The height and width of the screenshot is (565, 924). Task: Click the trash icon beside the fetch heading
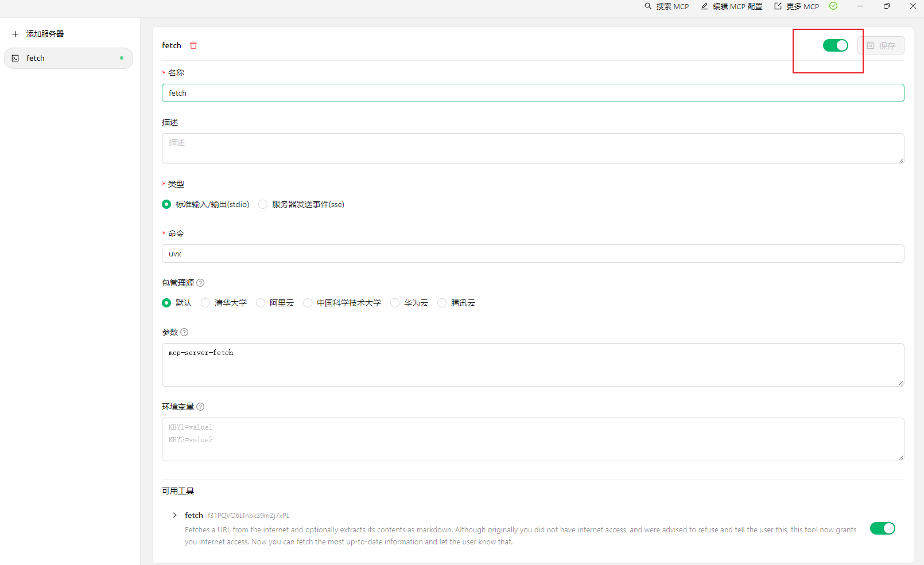click(x=193, y=45)
